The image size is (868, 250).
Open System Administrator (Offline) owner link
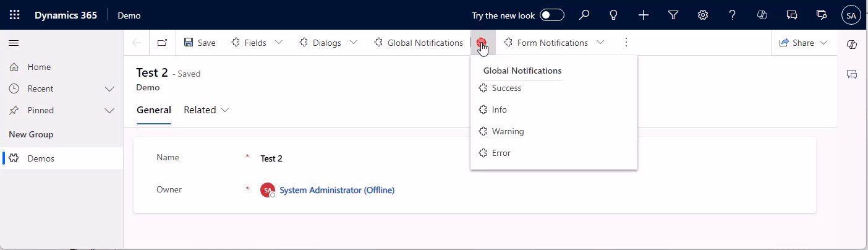(337, 190)
